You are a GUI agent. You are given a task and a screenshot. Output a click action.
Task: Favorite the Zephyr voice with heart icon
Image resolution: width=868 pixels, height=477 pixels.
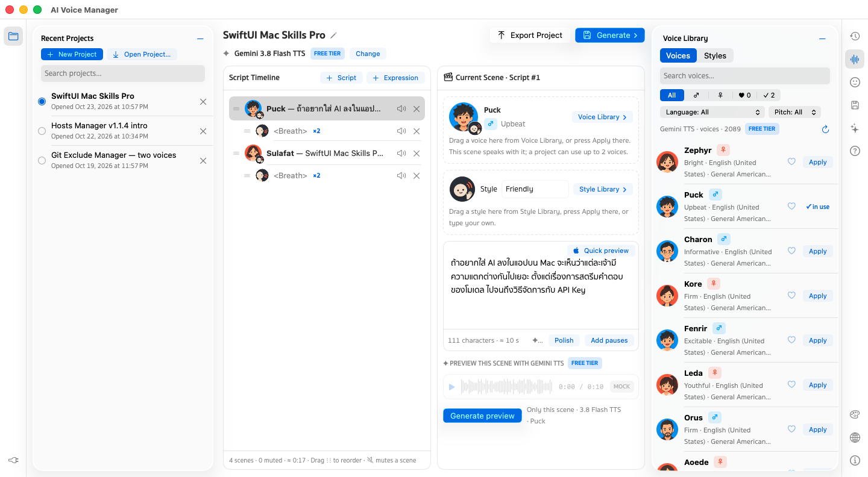point(792,161)
